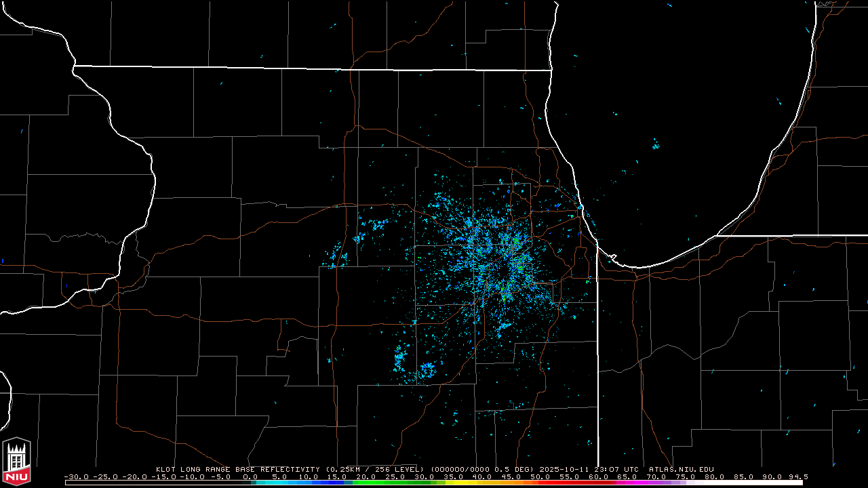This screenshot has width=868, height=488.
Task: Select the KLOT Long Range Base Reflectivity title
Action: coord(238,469)
